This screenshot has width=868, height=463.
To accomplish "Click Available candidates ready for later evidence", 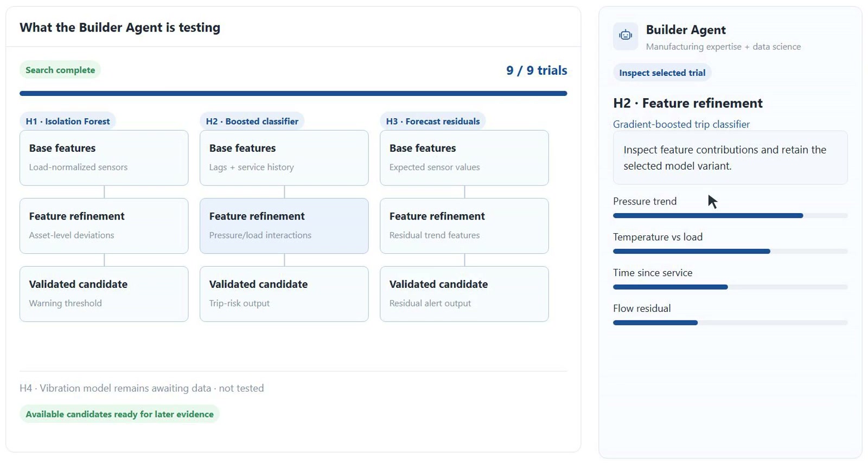I will click(120, 414).
